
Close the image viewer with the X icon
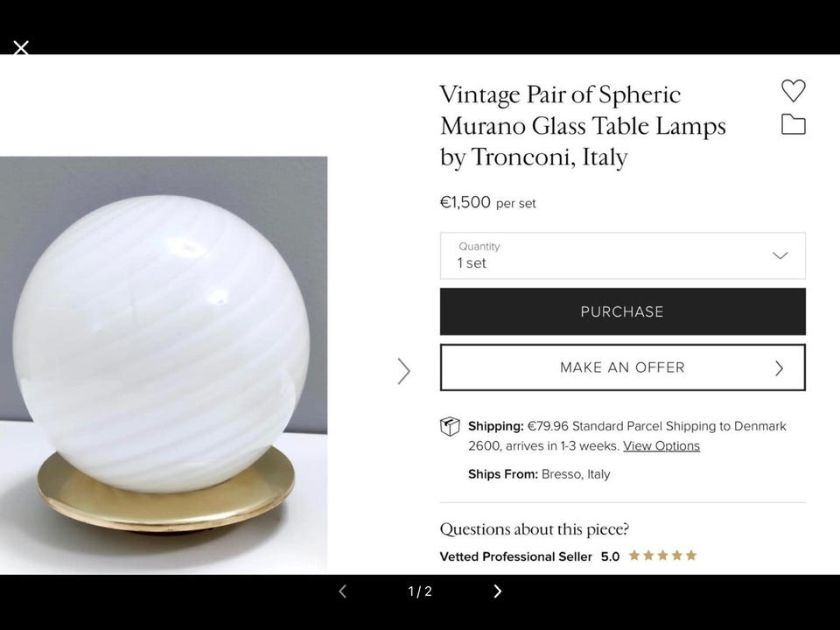(x=21, y=48)
